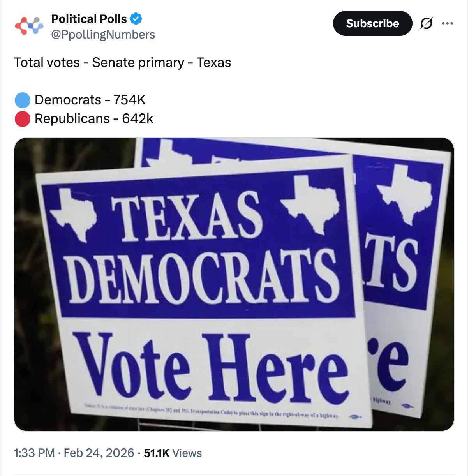
Task: Open the @PpollingNumbers handle link
Action: (103, 35)
